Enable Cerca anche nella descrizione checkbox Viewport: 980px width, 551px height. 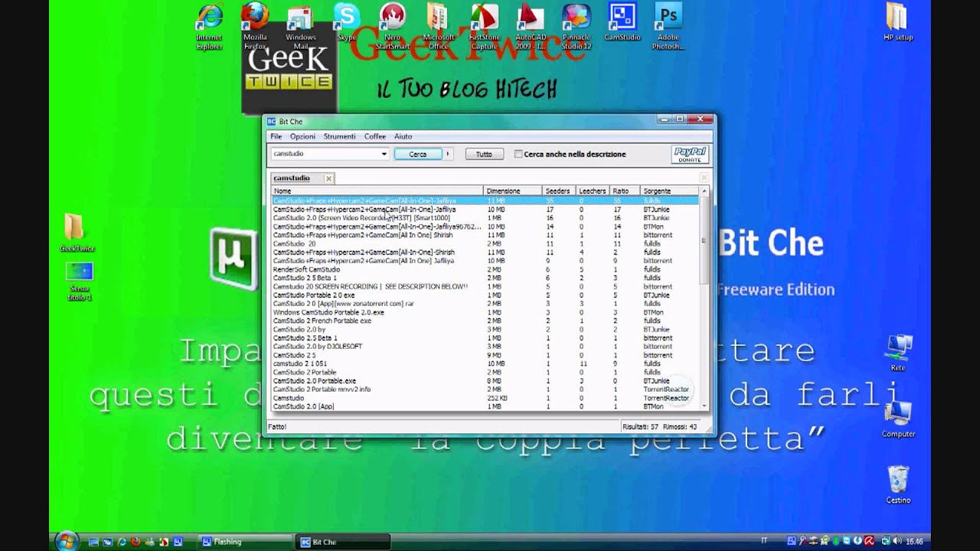[x=518, y=154]
